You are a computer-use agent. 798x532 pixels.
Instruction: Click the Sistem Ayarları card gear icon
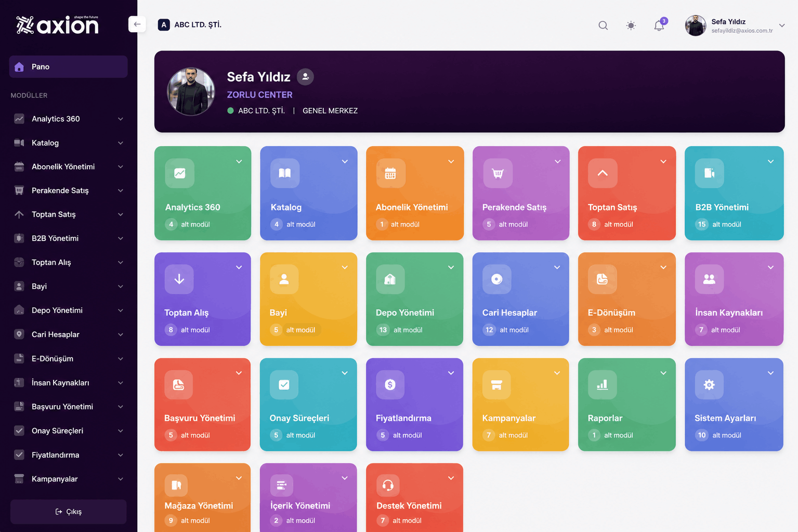tap(709, 384)
